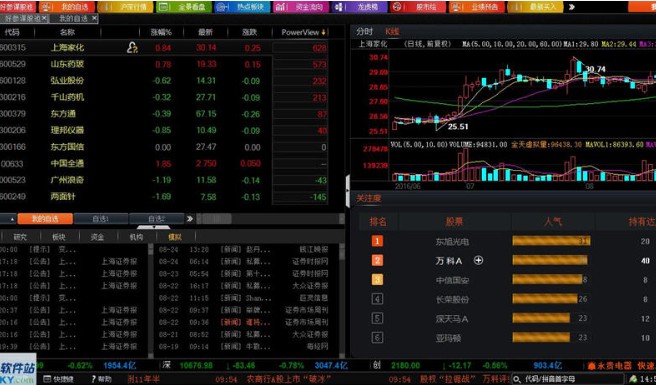Expand more watchlist tabs with double chevron
This screenshot has width=656, height=385.
click(x=190, y=218)
